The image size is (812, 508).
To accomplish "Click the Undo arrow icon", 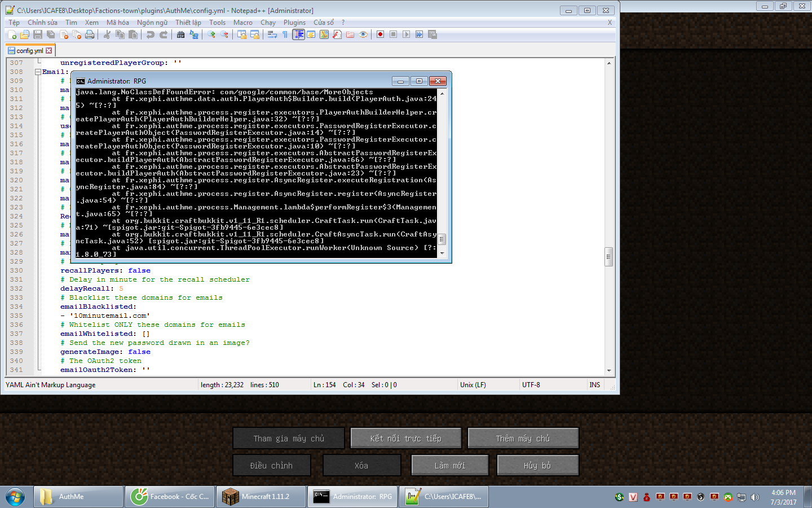I will click(x=150, y=34).
